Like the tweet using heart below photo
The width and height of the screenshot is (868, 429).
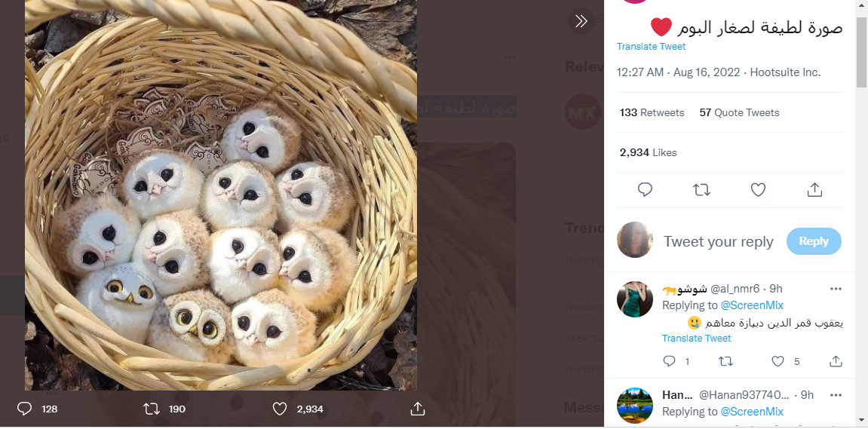280,409
